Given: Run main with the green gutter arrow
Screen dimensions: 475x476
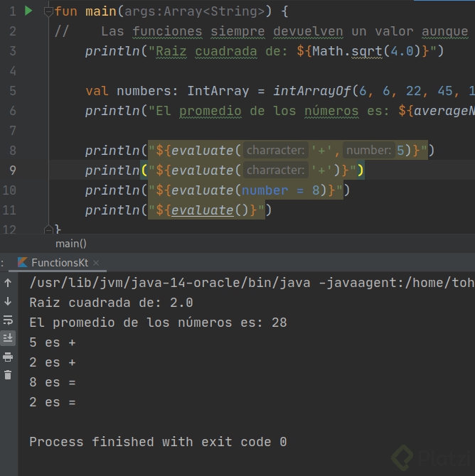Looking at the screenshot, I should 28,11.
